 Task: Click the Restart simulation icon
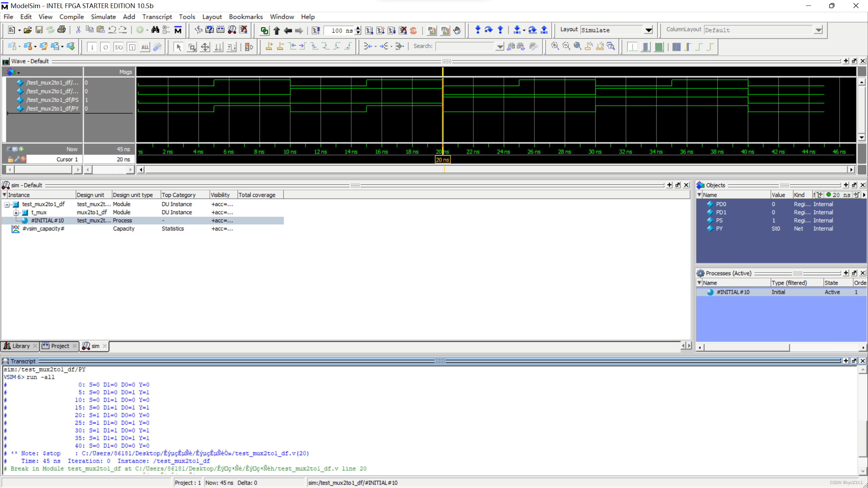316,30
